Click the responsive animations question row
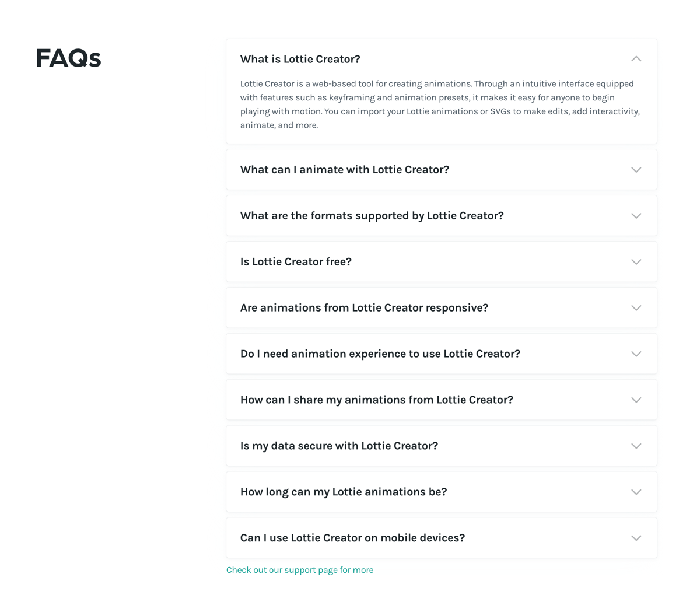 364,307
